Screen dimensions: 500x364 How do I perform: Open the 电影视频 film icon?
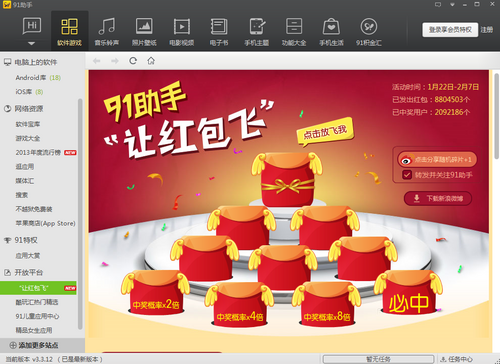182,27
